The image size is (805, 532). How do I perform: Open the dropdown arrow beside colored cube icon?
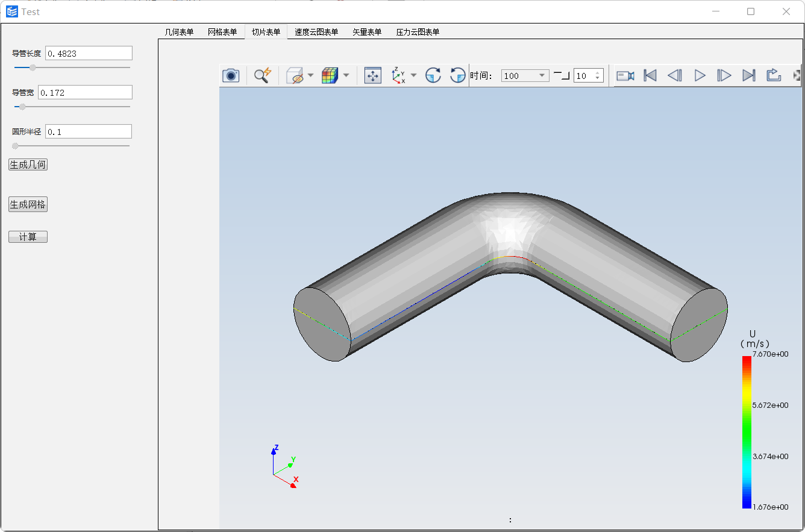click(346, 75)
